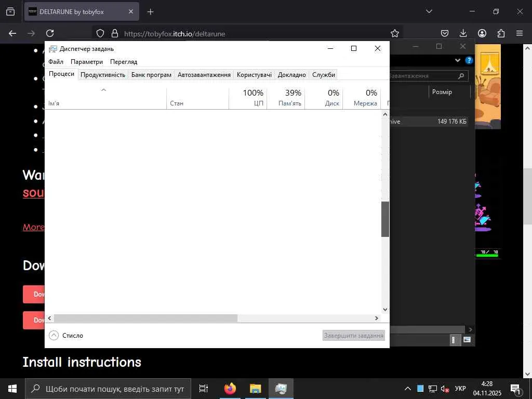Sort by Пам'ять 39% column
The width and height of the screenshot is (532, 399).
286,98
